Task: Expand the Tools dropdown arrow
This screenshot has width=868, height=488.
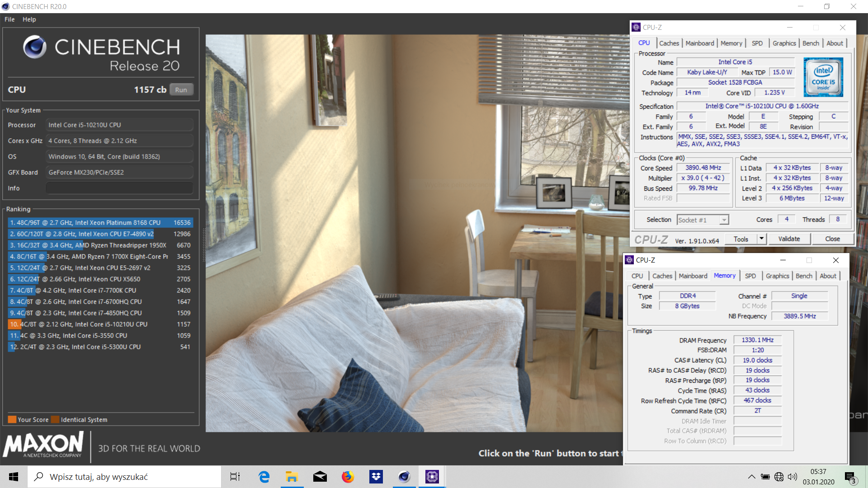Action: click(762, 239)
